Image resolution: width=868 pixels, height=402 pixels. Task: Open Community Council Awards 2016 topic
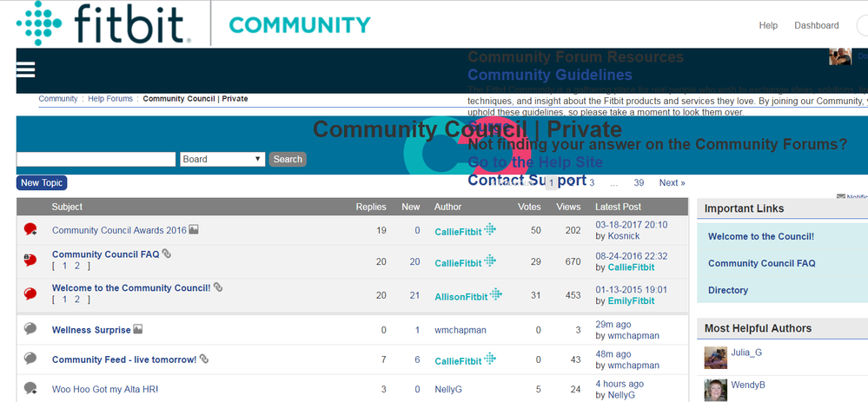pyautogui.click(x=119, y=230)
